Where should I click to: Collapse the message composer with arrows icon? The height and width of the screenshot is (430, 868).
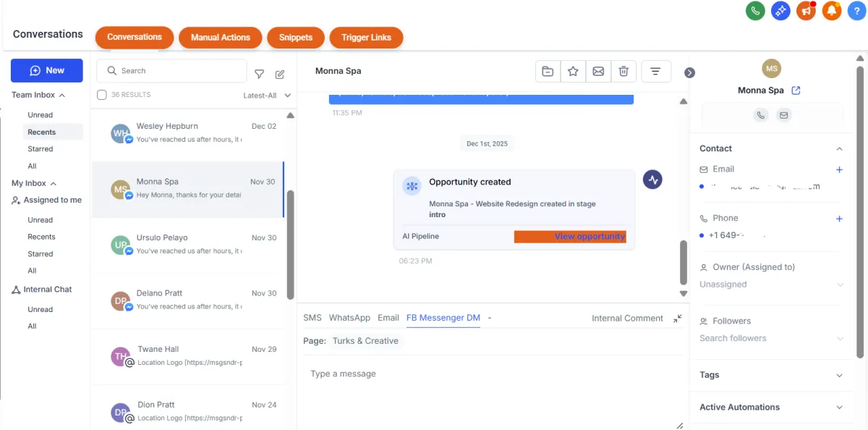coord(678,319)
